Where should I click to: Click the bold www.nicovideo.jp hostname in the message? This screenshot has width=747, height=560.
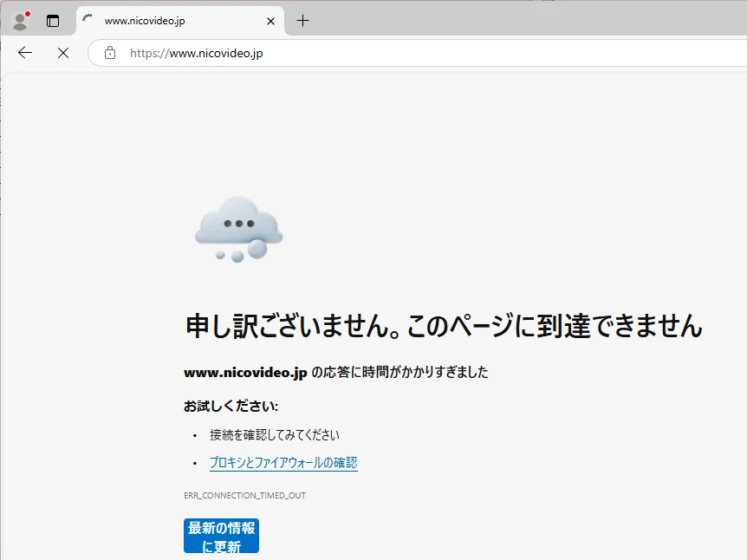pyautogui.click(x=245, y=373)
